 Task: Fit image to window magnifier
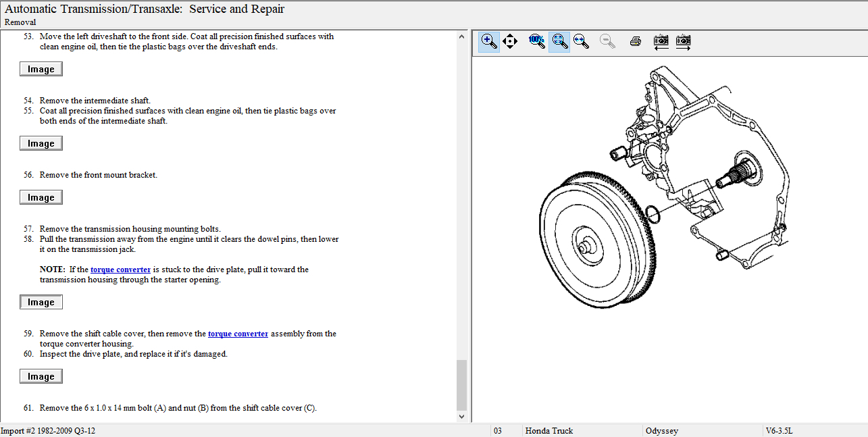pos(559,42)
